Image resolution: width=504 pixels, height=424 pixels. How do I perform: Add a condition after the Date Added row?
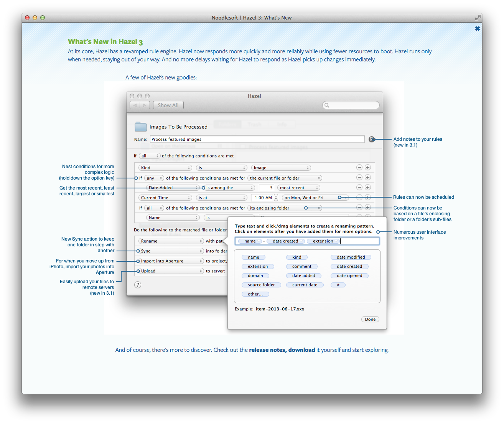[x=368, y=187]
